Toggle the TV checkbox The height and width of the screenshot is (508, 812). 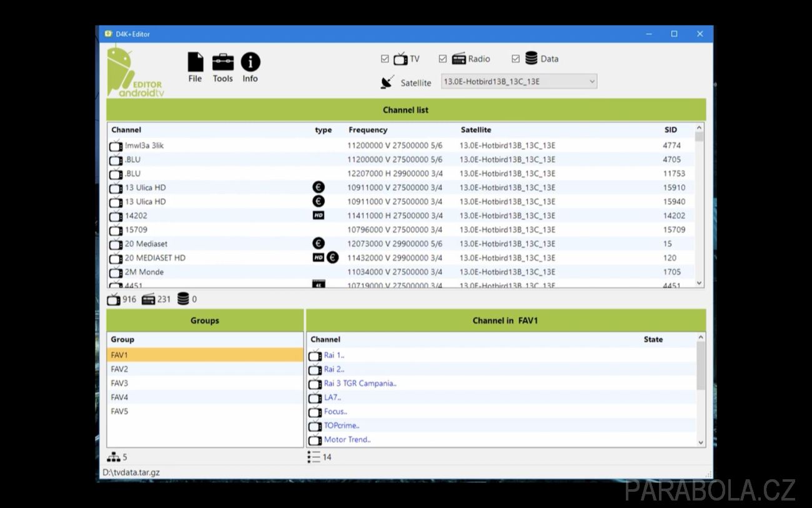tap(385, 59)
